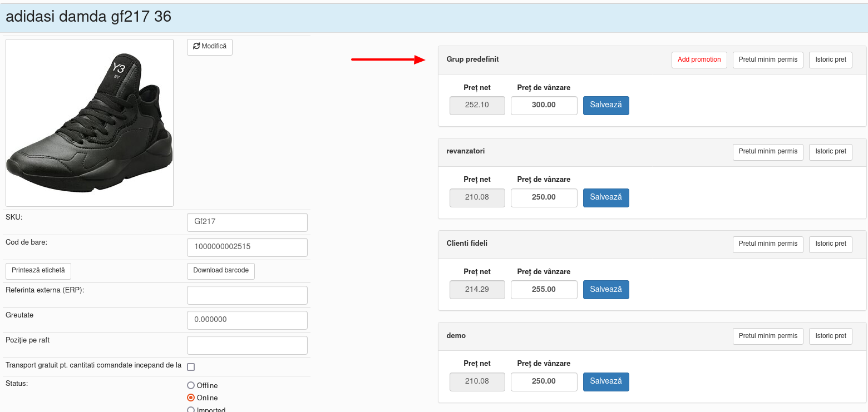Viewport: 868px width, 412px height.
Task: Open Pretul minim permis for demo group
Action: 768,336
